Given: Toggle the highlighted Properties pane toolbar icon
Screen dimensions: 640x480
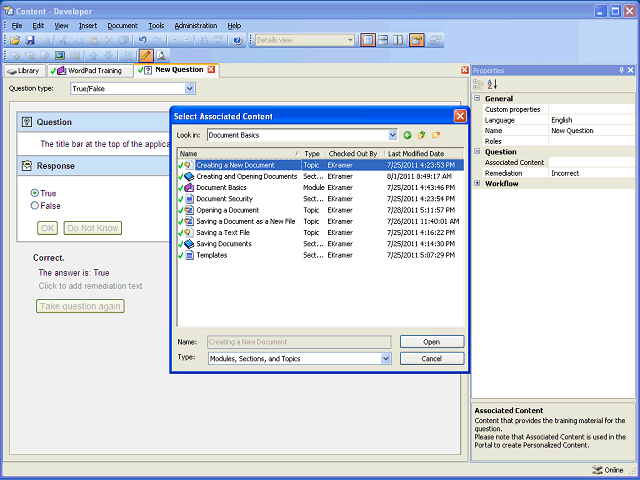Looking at the screenshot, I should [417, 40].
